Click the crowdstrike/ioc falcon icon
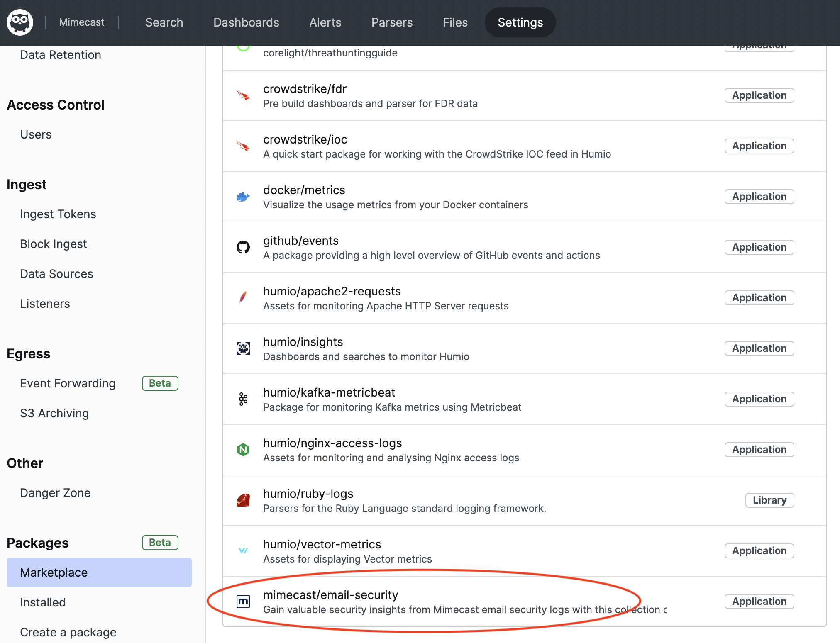840x643 pixels. click(x=243, y=146)
